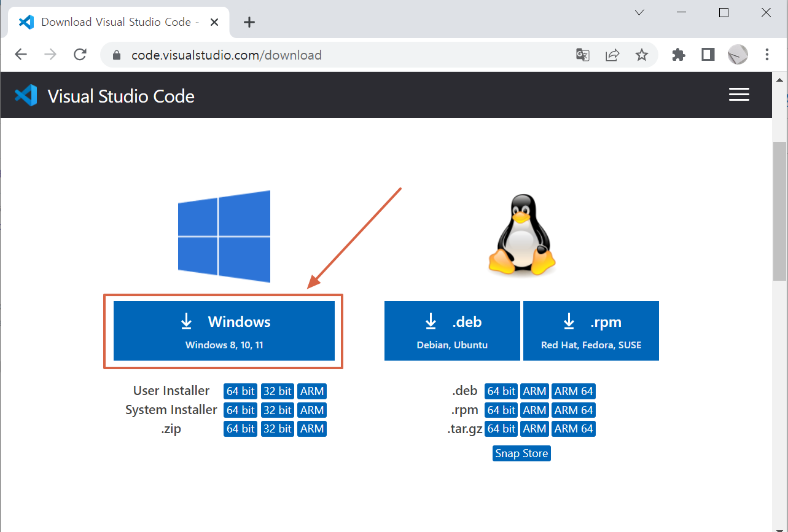Open the hamburger navigation menu
The width and height of the screenshot is (788, 532).
739,95
